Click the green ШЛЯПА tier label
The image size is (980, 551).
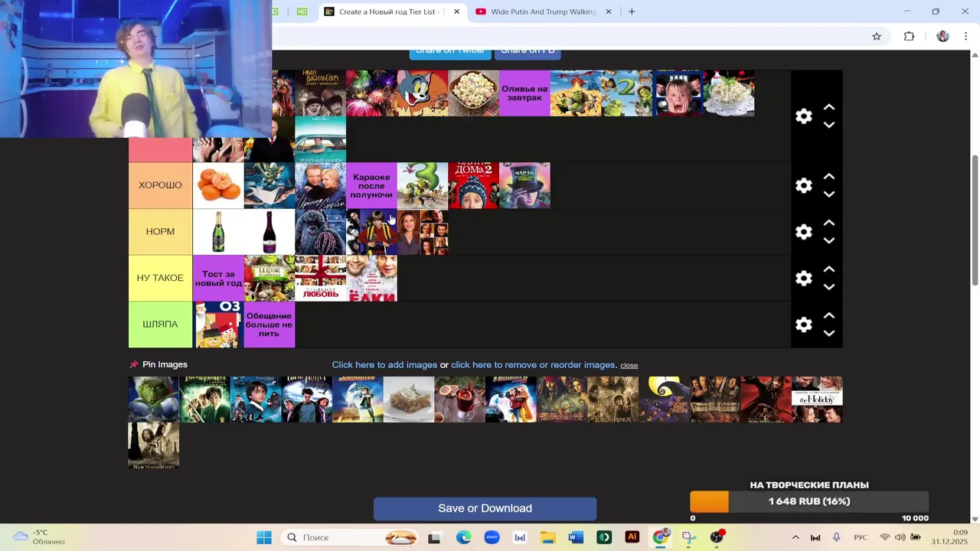coord(160,324)
